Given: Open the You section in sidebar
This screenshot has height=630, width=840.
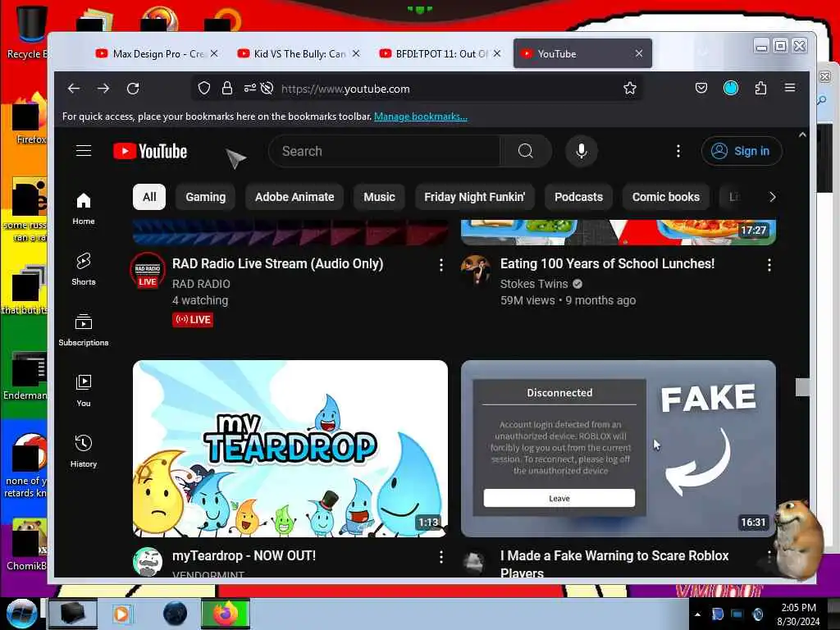Looking at the screenshot, I should 84,391.
